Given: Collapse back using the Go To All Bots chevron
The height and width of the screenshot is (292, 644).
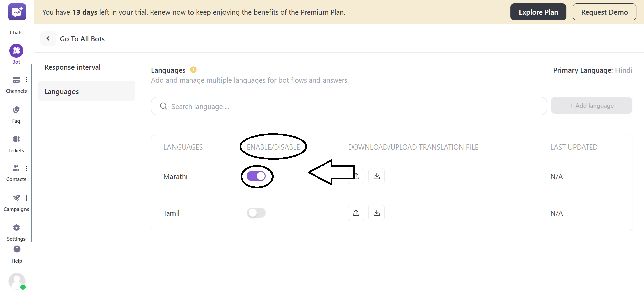Looking at the screenshot, I should (48, 38).
